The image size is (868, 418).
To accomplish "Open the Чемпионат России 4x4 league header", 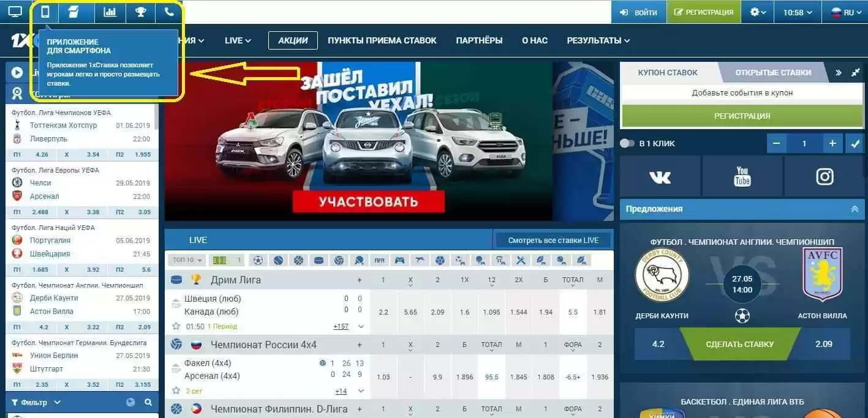I will point(263,345).
